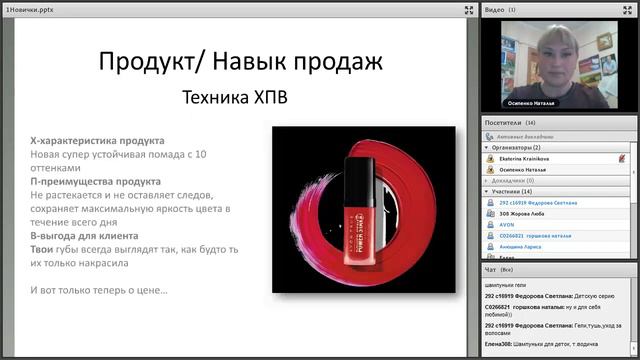Select participant 308 Жорова Люба
Viewport: 640px width, 360px height.
coord(557,213)
